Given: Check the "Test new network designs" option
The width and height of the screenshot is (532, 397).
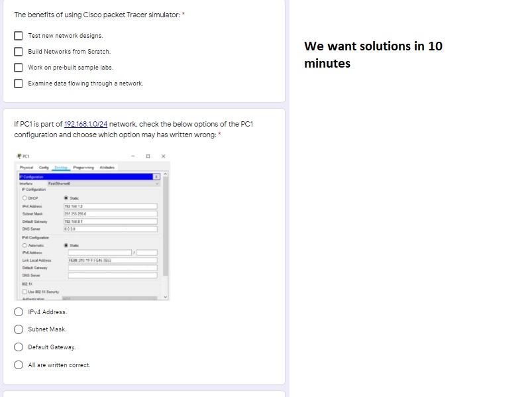Looking at the screenshot, I should click(19, 35).
